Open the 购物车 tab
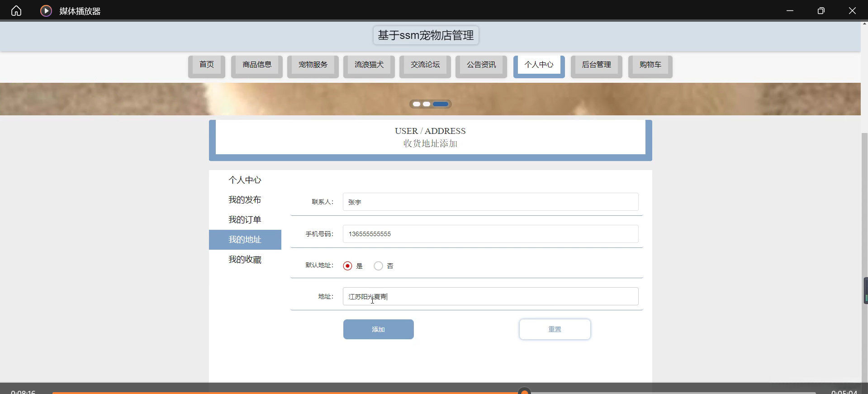868x394 pixels. [x=650, y=66]
